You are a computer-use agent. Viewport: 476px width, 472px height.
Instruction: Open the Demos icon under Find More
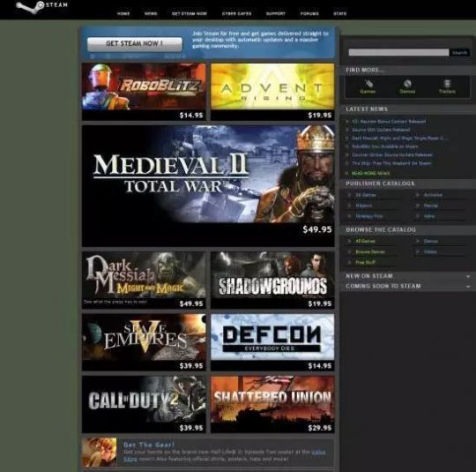click(407, 87)
